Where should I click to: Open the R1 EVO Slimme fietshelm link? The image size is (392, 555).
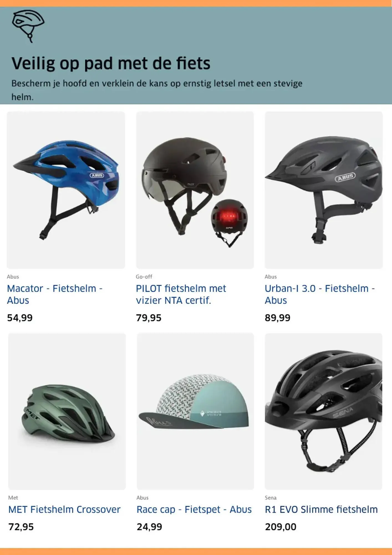pos(321,509)
